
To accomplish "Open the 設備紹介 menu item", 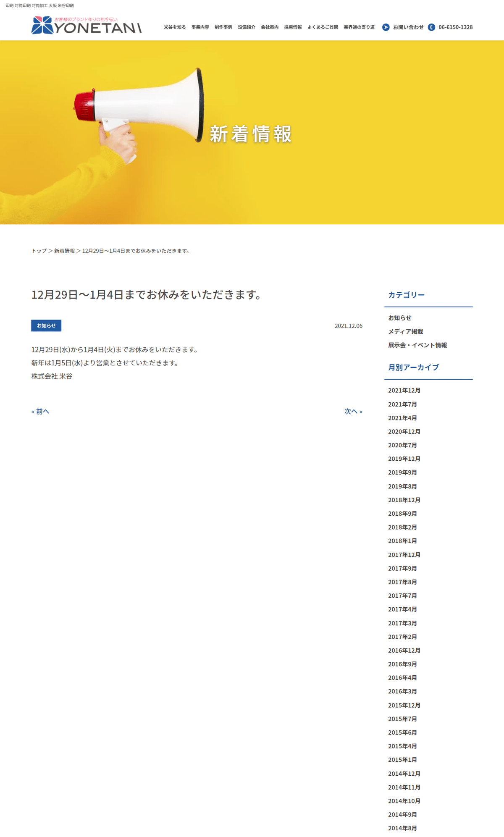I will (247, 27).
